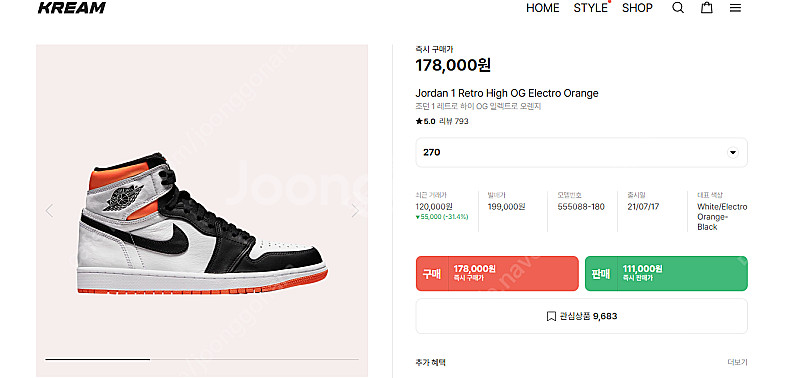This screenshot has height=378, width=800.
Task: Click the size dropdown arrow button
Action: [x=733, y=153]
